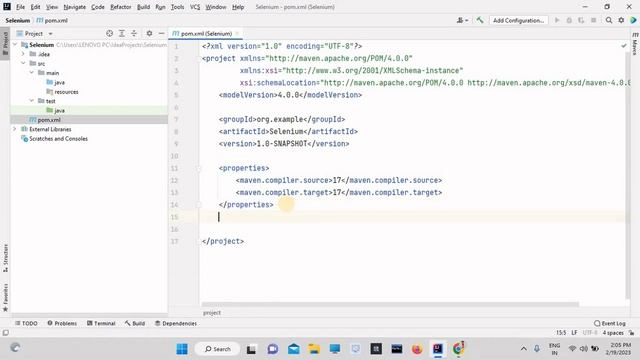Open the File menu
The image size is (640, 360).
coord(20,7)
